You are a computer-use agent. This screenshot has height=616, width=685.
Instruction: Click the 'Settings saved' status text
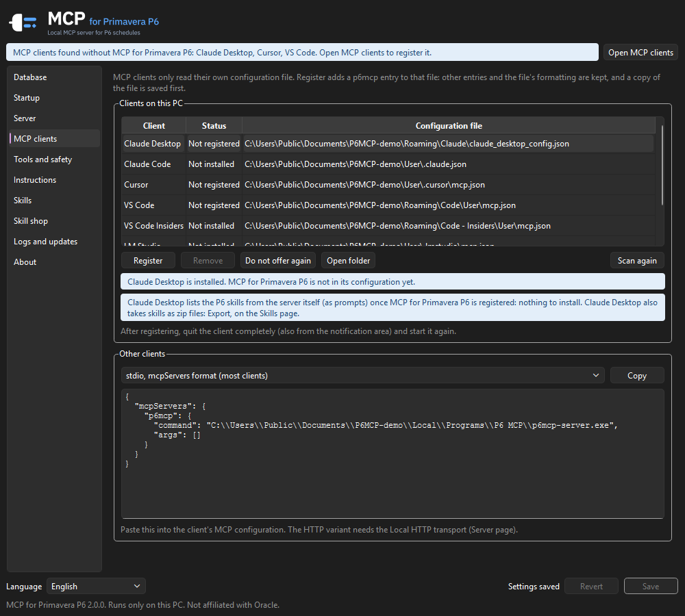tap(534, 587)
